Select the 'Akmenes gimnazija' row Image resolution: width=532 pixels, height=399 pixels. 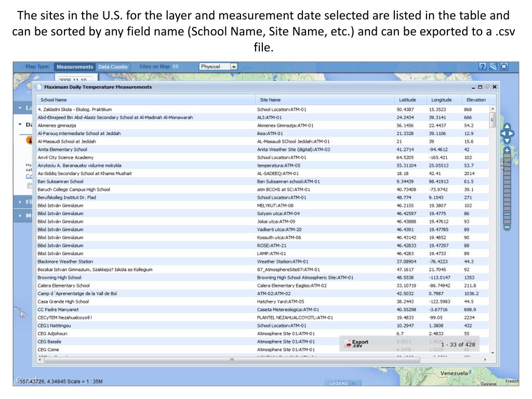point(262,125)
